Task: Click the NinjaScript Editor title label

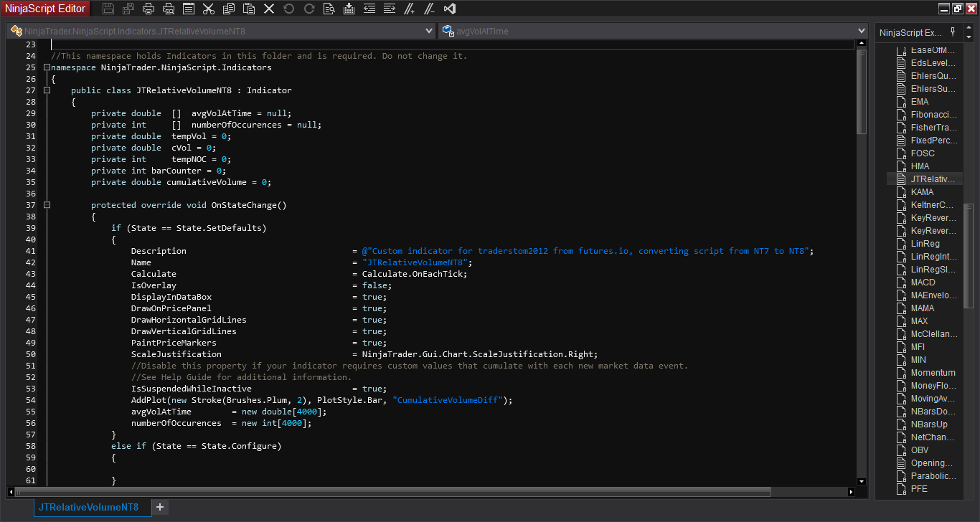Action: [x=46, y=9]
